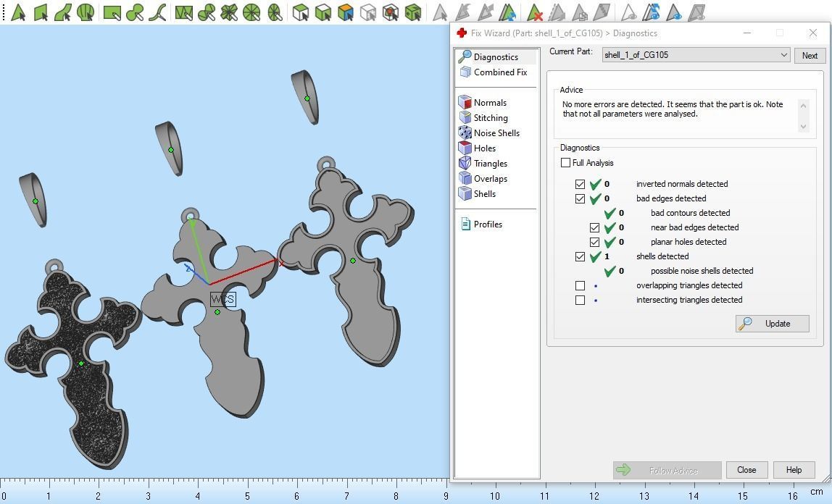The height and width of the screenshot is (504, 832).
Task: Click the gray triangle with document icon
Action: (x=580, y=12)
